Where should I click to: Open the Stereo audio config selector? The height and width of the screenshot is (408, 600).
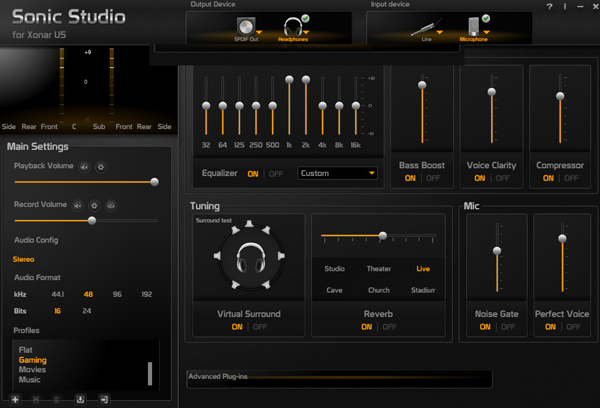pos(23,259)
